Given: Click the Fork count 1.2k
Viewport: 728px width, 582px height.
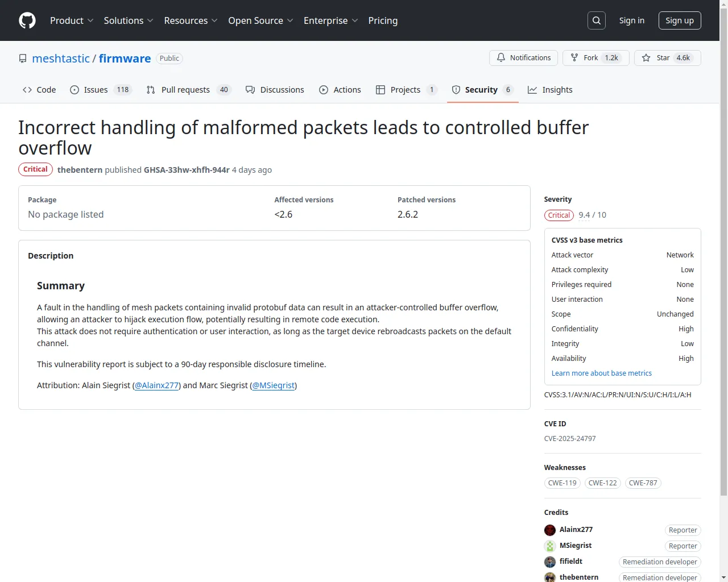Looking at the screenshot, I should (x=611, y=58).
